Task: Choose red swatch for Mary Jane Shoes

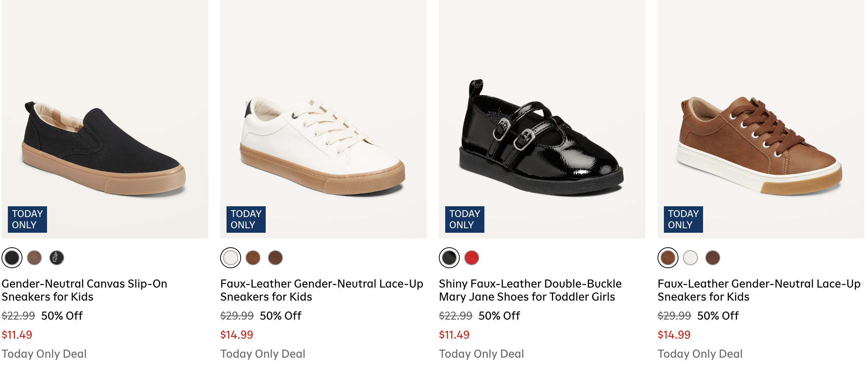Action: click(x=472, y=258)
